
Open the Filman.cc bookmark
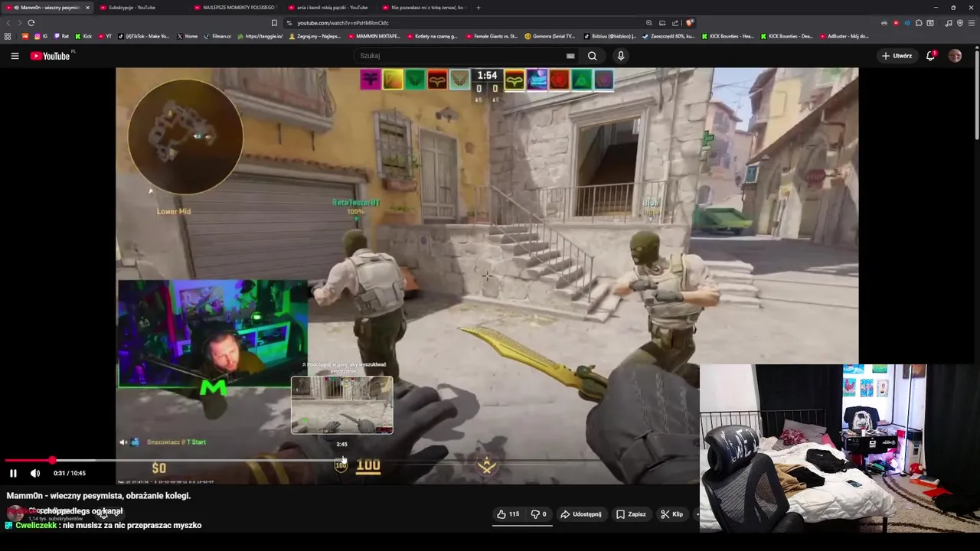point(217,36)
